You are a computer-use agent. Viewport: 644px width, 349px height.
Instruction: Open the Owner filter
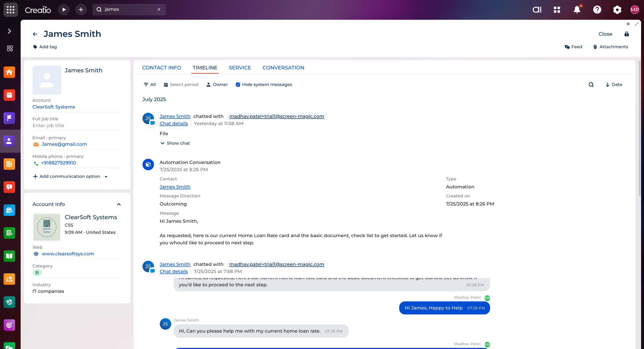point(217,85)
